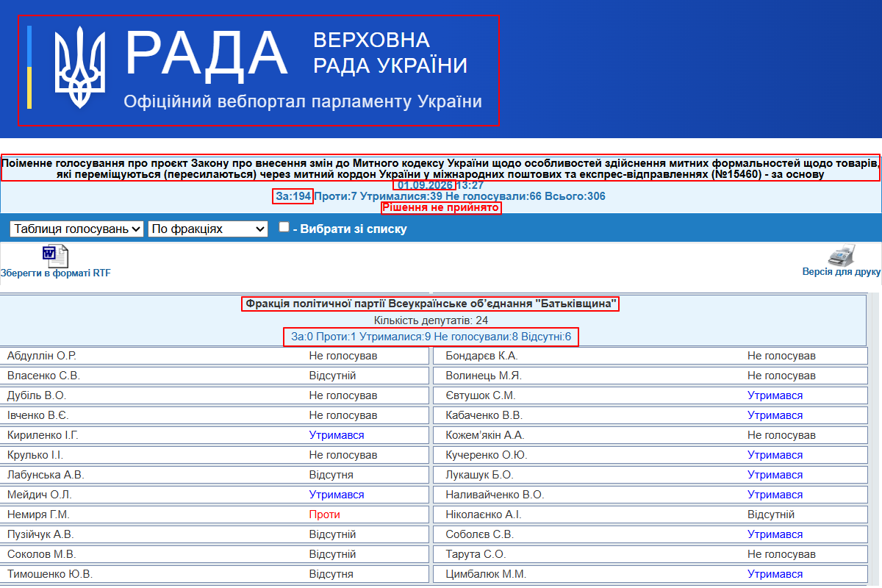This screenshot has width=882, height=588.
Task: Click the date link 01.09.2026
Action: [x=426, y=185]
